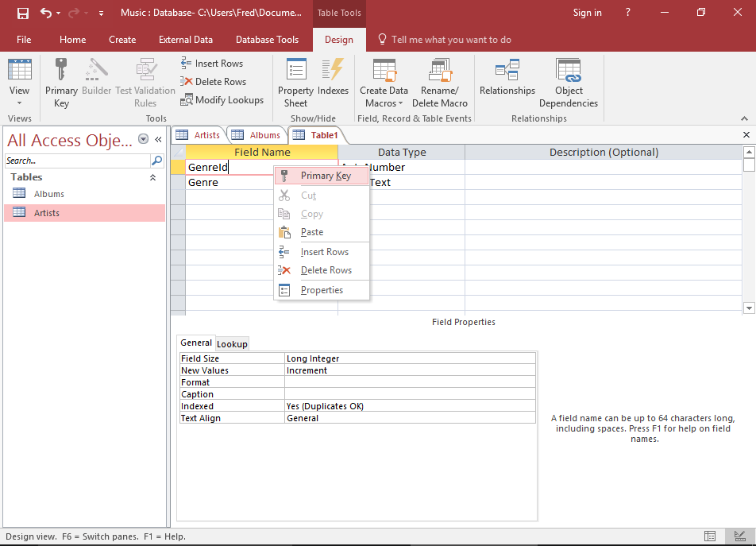Click the New Values Increment value
Viewport: 756px width, 546px height.
click(410, 370)
